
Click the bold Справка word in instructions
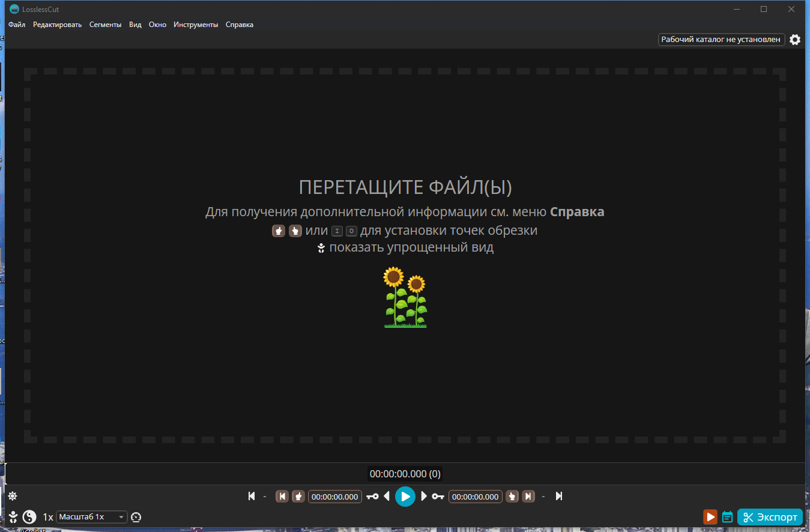[577, 212]
